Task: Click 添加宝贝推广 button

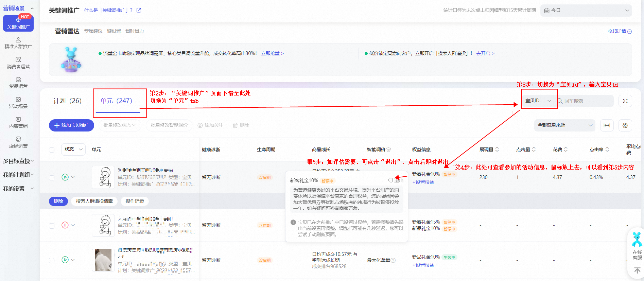Action: 71,125
